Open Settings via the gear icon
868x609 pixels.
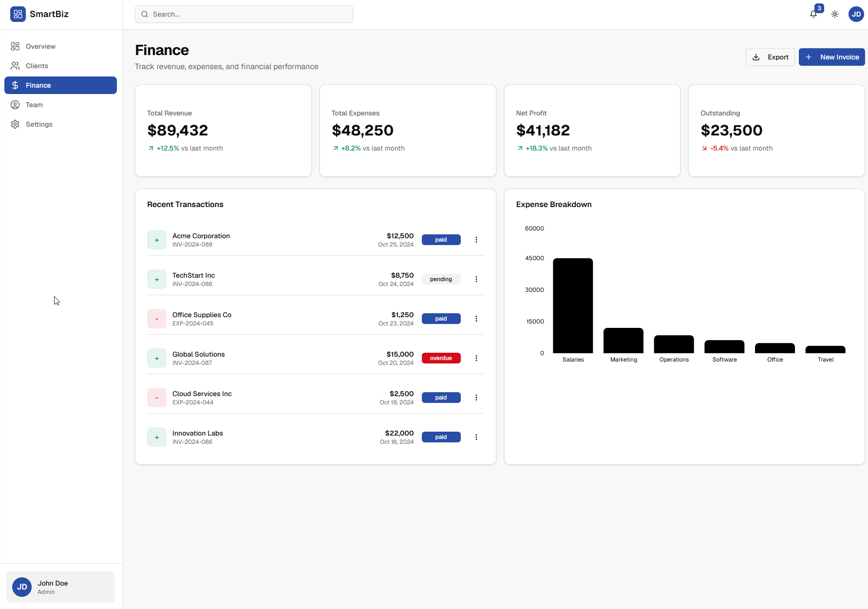(x=15, y=124)
